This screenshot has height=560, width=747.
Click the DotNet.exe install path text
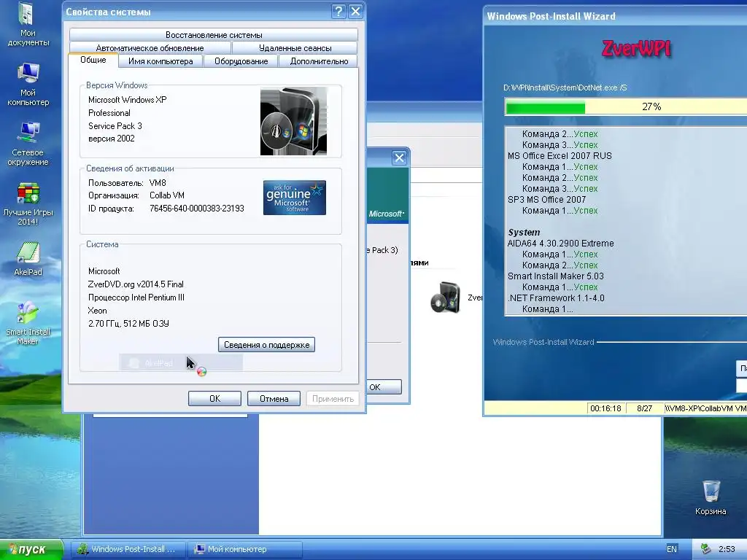(565, 87)
